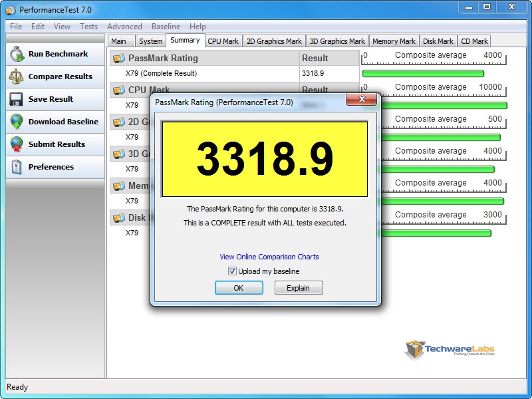
Task: Click the Compare Results scales icon
Action: [x=16, y=76]
